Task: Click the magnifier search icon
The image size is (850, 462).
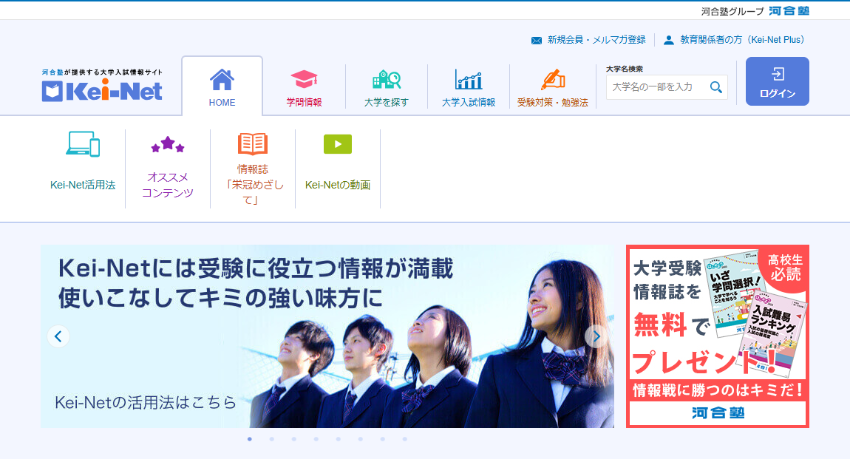Action: click(716, 87)
